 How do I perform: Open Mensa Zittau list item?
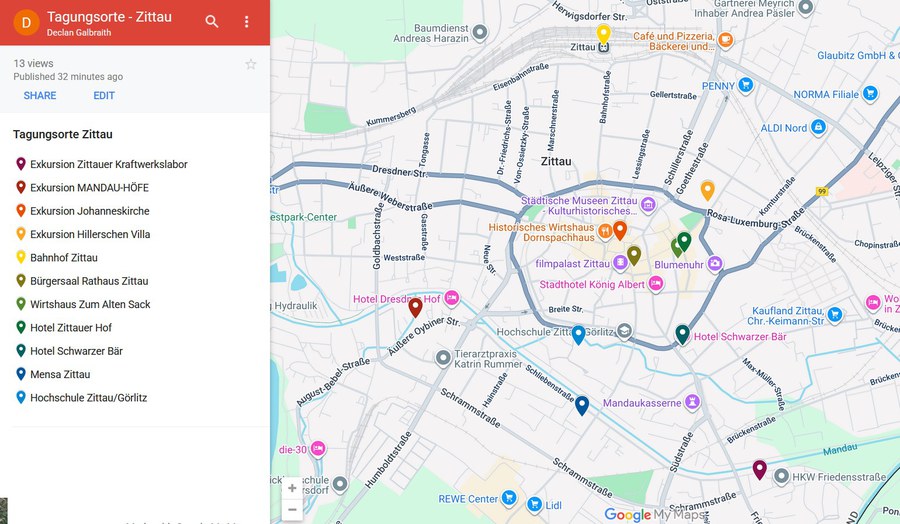tap(60, 374)
